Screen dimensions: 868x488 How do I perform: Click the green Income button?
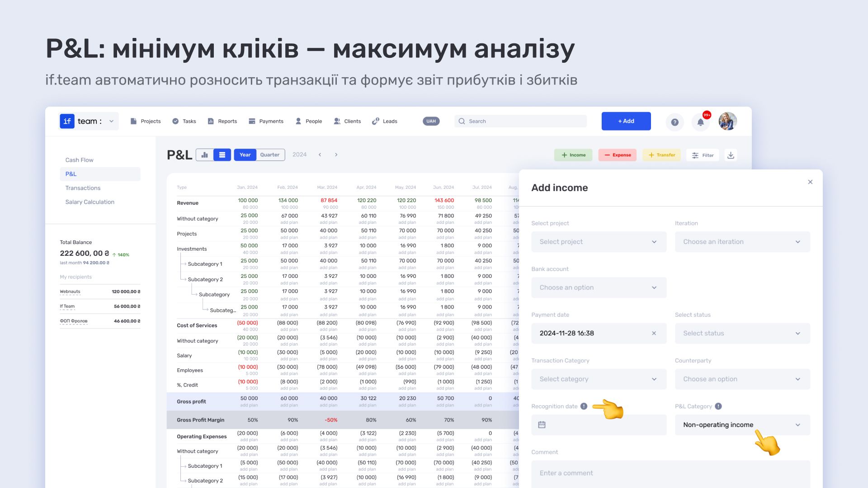pyautogui.click(x=573, y=155)
